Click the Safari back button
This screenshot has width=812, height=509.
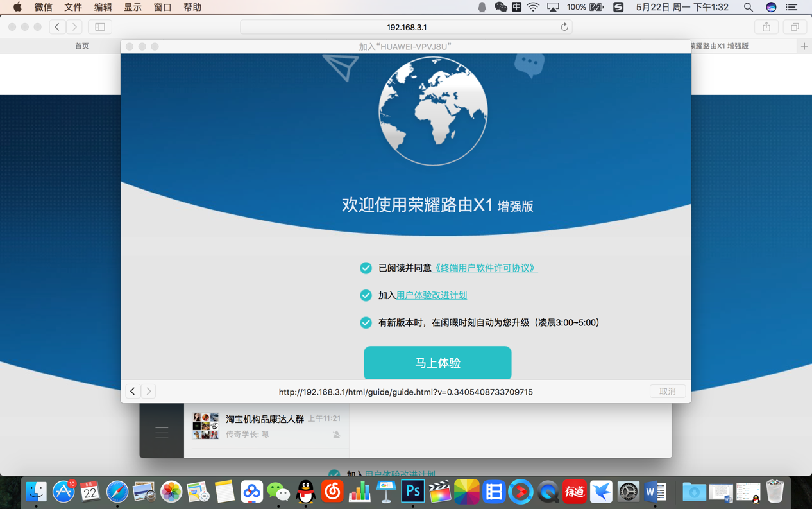[x=58, y=27]
